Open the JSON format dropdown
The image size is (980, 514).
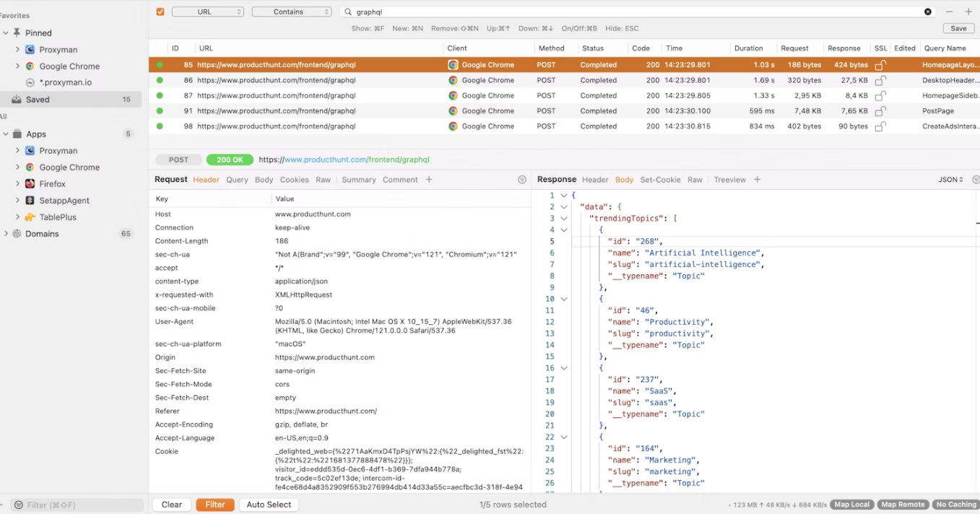950,180
